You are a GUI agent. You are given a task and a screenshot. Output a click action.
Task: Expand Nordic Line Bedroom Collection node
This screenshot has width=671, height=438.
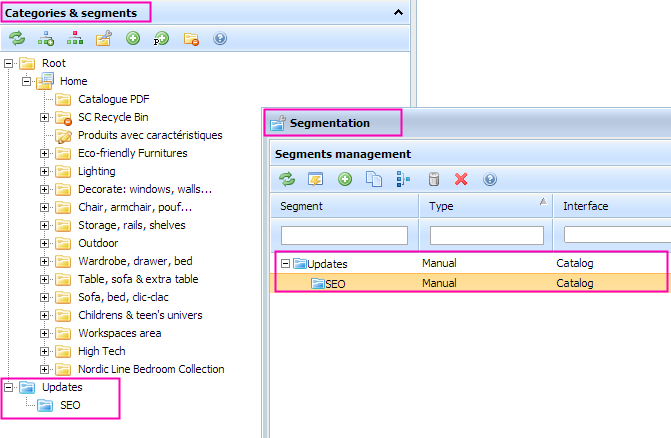(x=45, y=369)
